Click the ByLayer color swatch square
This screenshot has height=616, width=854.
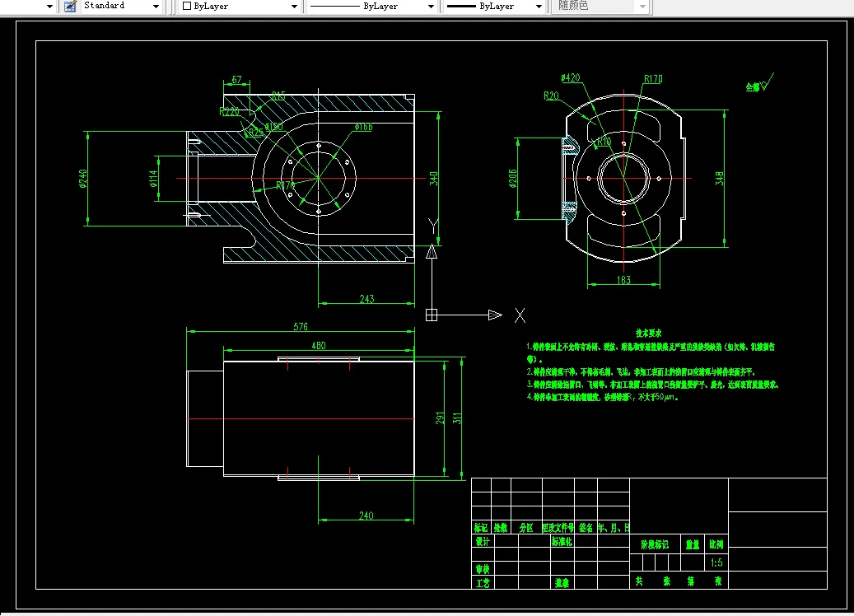click(x=187, y=6)
